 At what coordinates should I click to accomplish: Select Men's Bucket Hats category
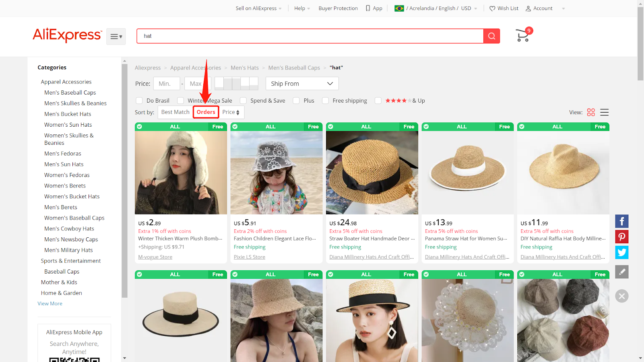point(68,114)
